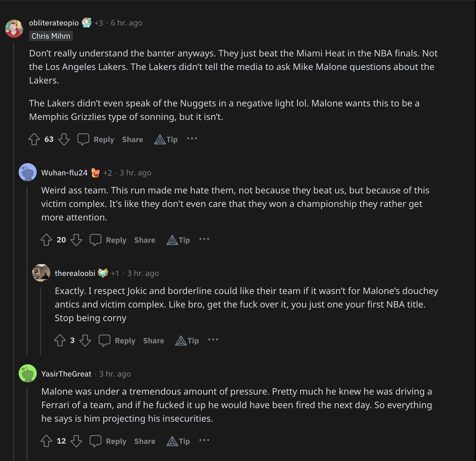Click therealoobi's avatar thumbnail
The image size is (476, 461).
point(41,273)
